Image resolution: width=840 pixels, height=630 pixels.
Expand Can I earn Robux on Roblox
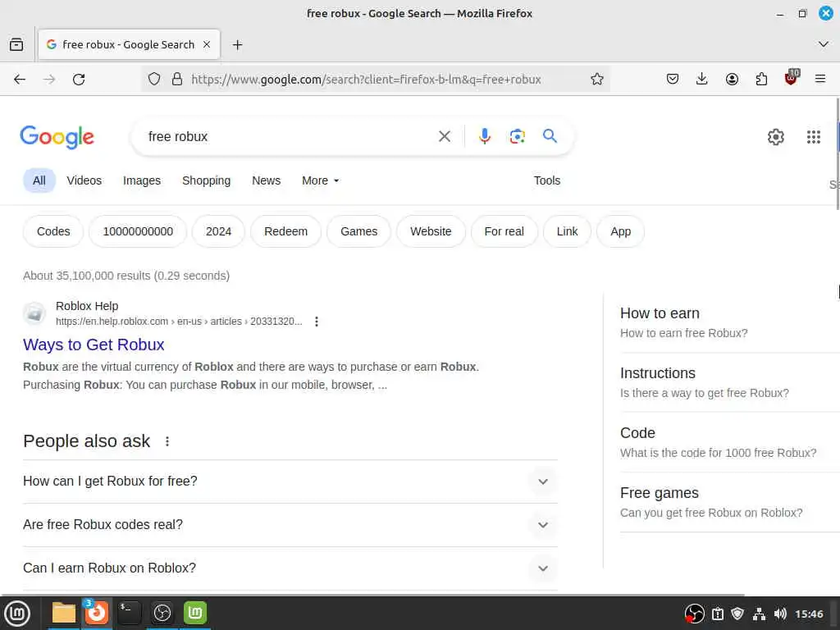pyautogui.click(x=290, y=568)
